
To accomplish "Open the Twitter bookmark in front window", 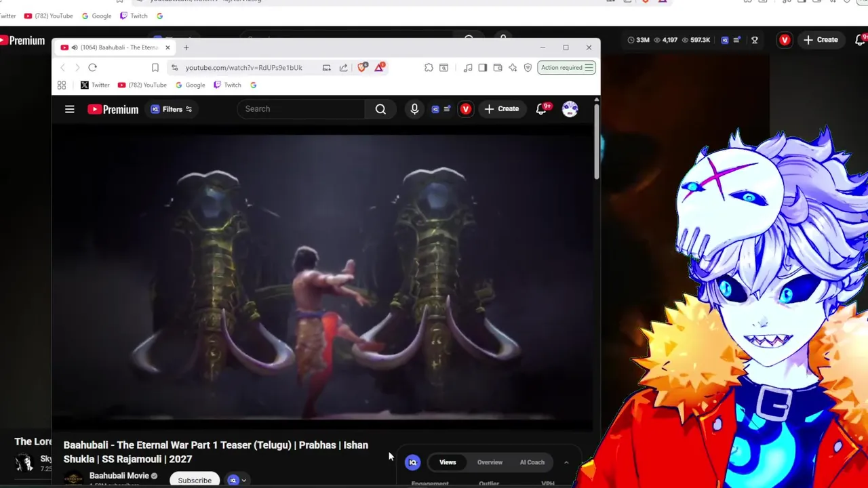I will [x=95, y=85].
